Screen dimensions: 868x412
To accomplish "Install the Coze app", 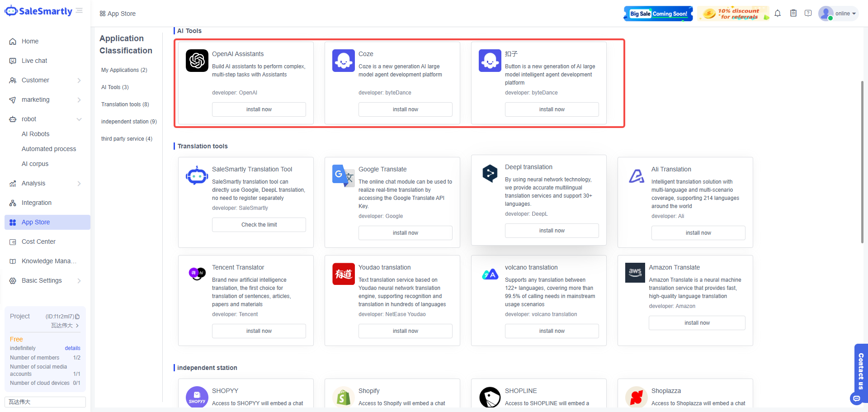I will [x=406, y=109].
